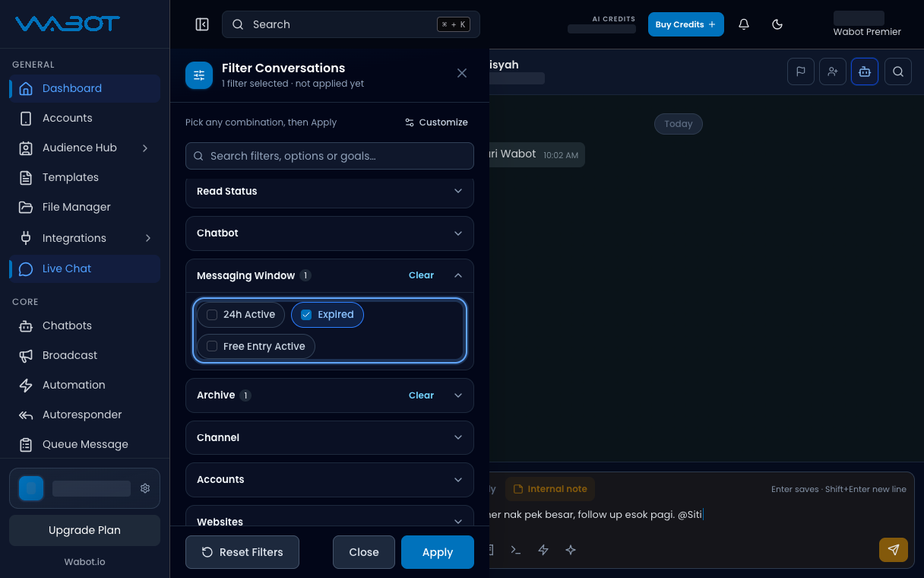Click the Wabot.io footer link
924x578 pixels.
(x=84, y=562)
